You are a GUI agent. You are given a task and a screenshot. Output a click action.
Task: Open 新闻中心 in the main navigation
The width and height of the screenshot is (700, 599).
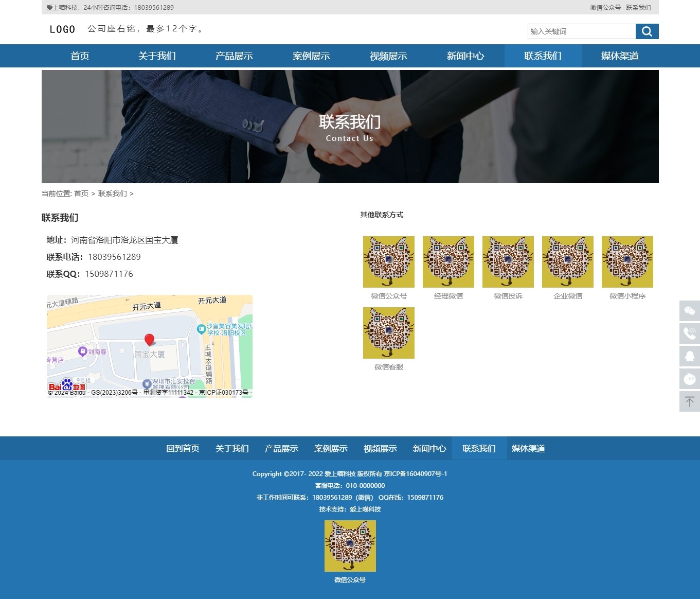point(465,56)
